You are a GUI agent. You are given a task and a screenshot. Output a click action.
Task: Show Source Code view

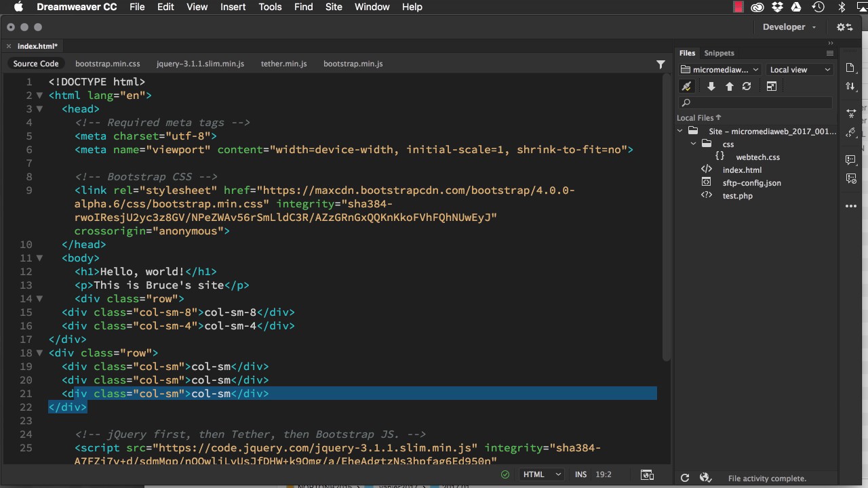point(36,64)
